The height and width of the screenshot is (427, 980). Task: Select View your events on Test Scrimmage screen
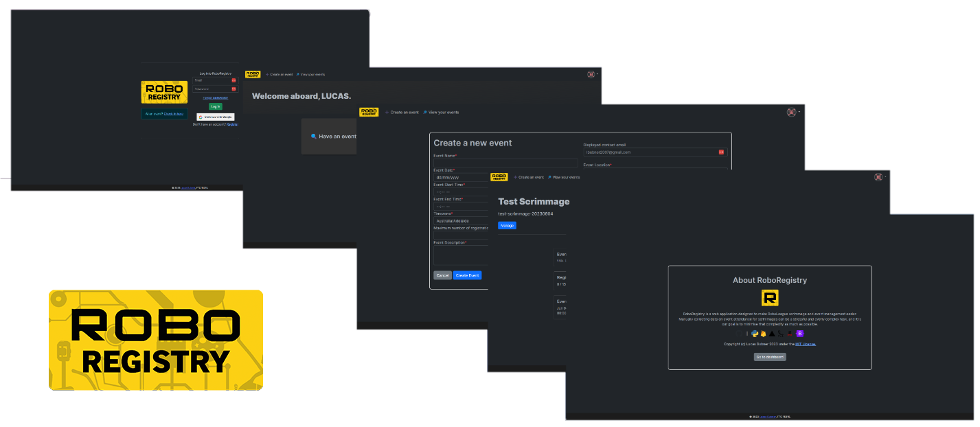coord(564,177)
